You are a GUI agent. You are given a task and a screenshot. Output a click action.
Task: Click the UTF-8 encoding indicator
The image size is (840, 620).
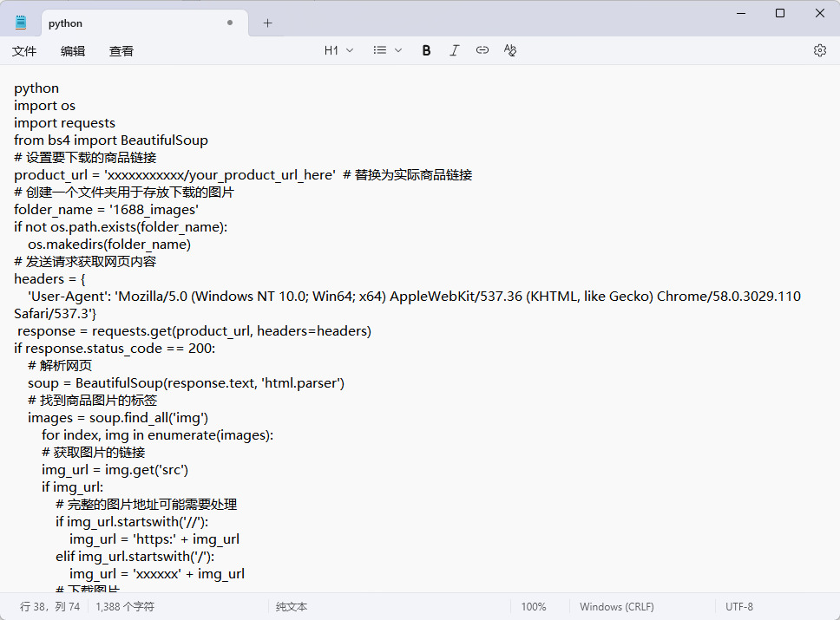pyautogui.click(x=739, y=607)
